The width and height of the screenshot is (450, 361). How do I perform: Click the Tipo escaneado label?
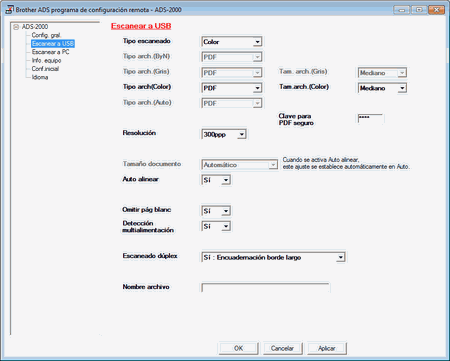(x=147, y=41)
